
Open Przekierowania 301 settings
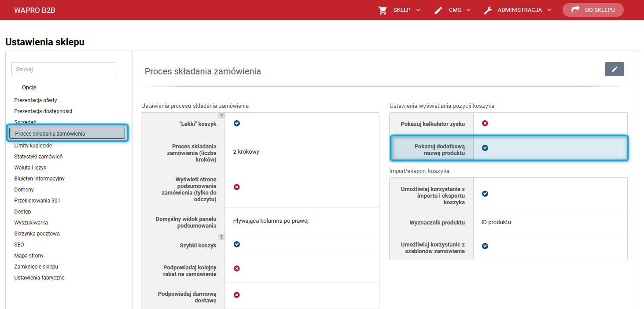point(37,201)
